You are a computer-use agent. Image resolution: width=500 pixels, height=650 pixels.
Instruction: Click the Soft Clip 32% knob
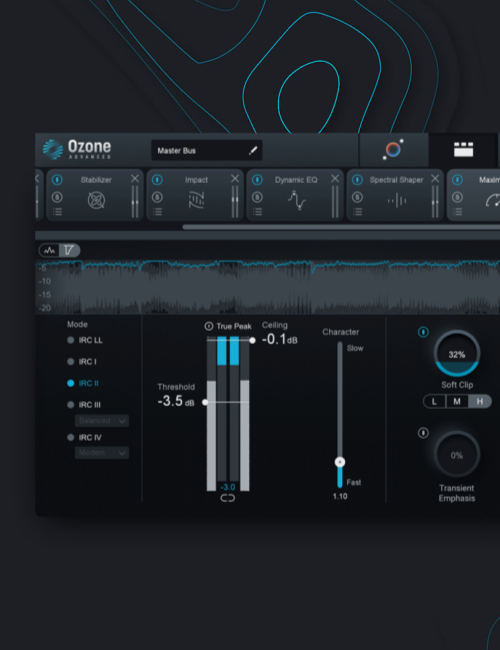pos(457,353)
